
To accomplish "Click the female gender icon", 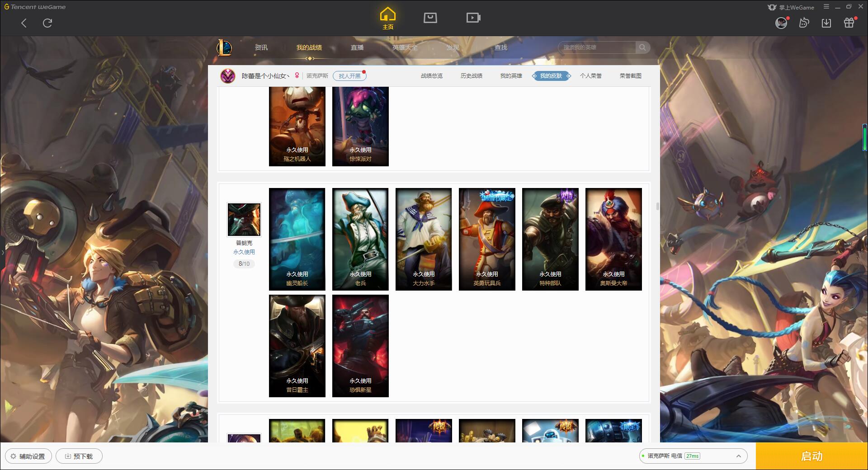I will pyautogui.click(x=297, y=76).
